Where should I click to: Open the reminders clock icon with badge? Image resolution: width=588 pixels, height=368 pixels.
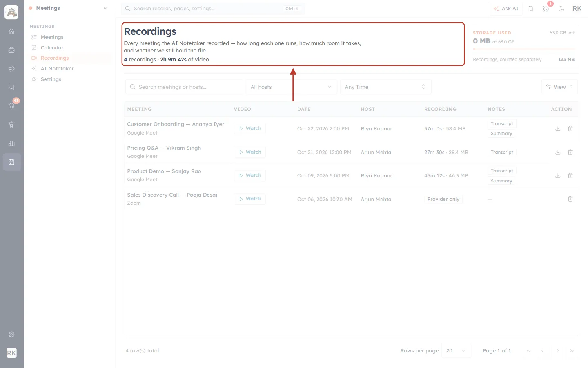[546, 9]
